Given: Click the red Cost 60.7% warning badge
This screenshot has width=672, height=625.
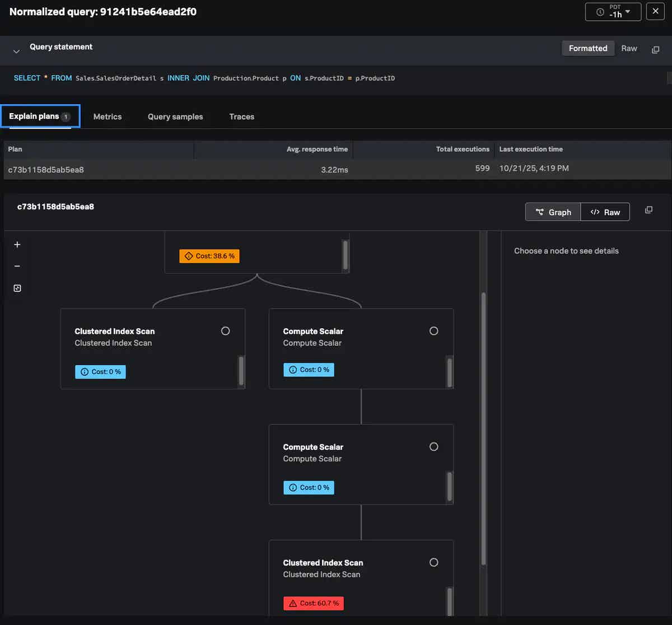Looking at the screenshot, I should [x=314, y=603].
